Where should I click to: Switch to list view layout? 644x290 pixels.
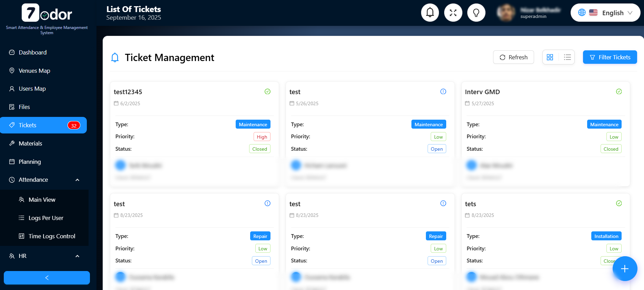pos(567,57)
